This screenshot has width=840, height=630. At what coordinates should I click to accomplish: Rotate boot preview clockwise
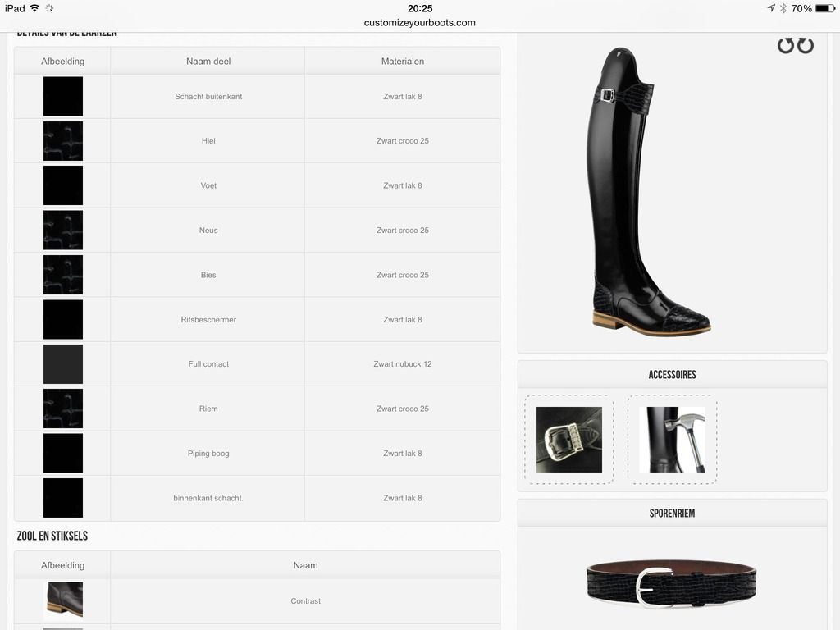[x=806, y=46]
